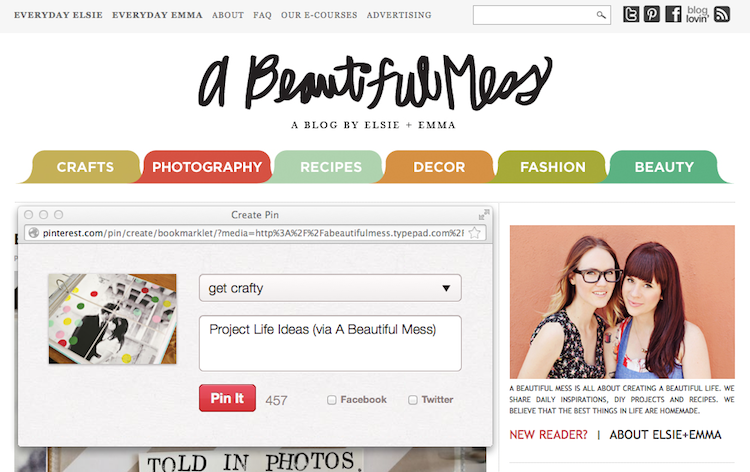Click the 457 character count text
The image size is (750, 472).
click(x=276, y=400)
